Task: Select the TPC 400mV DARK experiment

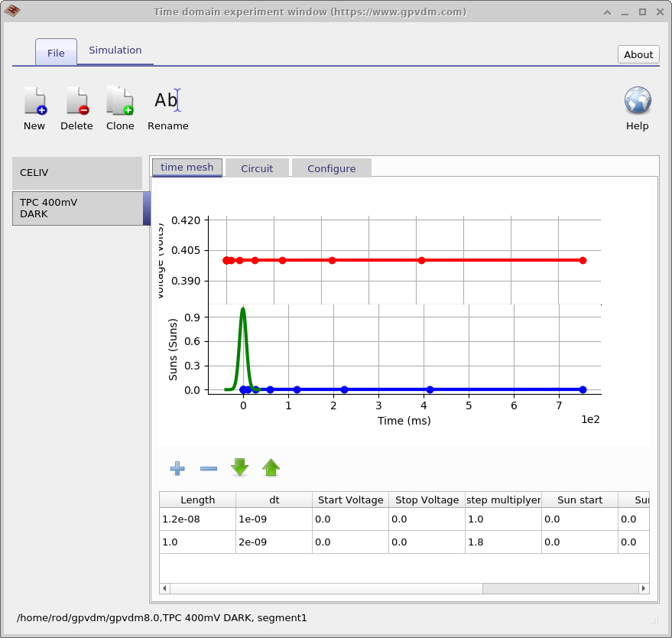Action: pyautogui.click(x=76, y=208)
